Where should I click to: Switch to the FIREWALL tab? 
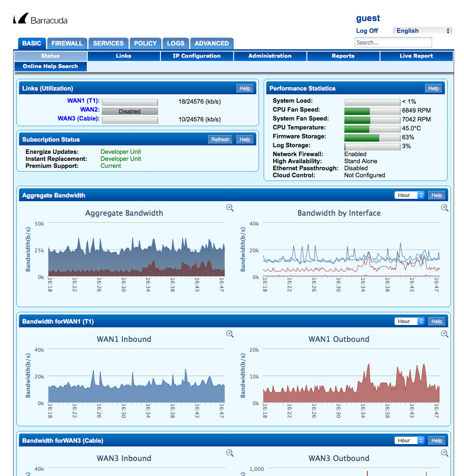point(67,44)
